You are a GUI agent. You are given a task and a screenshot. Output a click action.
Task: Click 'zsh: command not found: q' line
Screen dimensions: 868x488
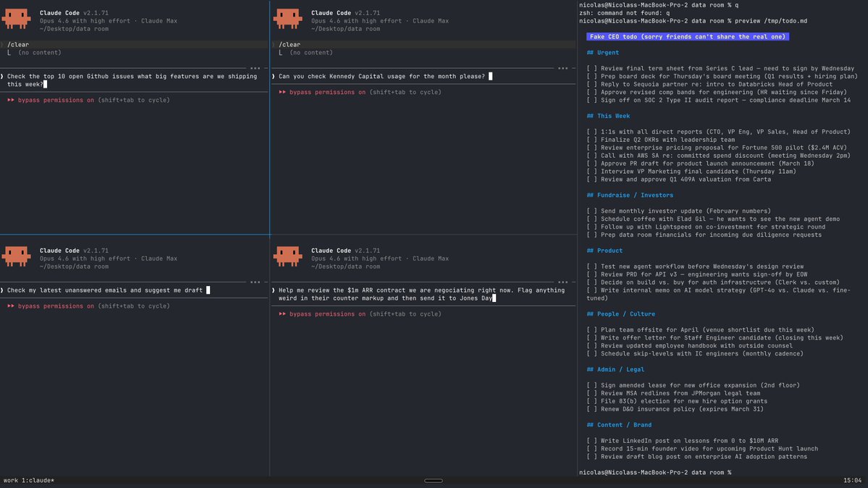(x=625, y=13)
